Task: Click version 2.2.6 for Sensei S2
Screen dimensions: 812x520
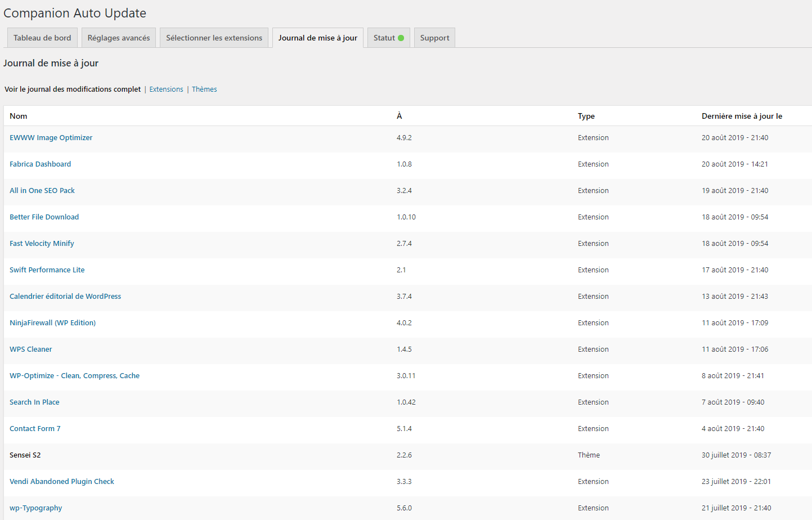Action: tap(404, 455)
